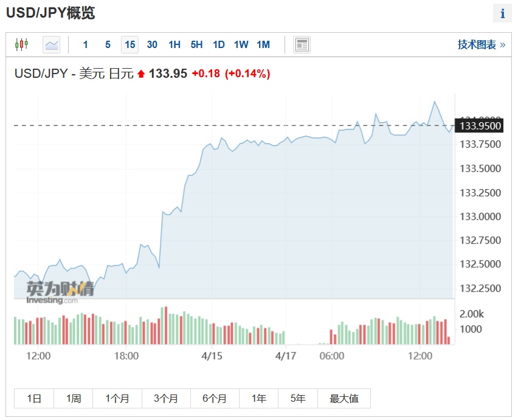Click the info icon beside USD/JPY概览

pos(502,13)
